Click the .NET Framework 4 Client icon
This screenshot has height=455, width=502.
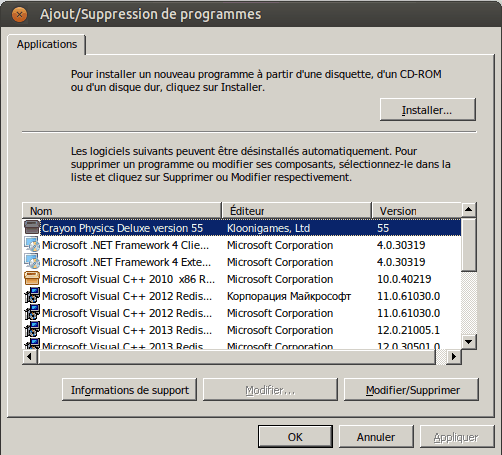tap(32, 245)
